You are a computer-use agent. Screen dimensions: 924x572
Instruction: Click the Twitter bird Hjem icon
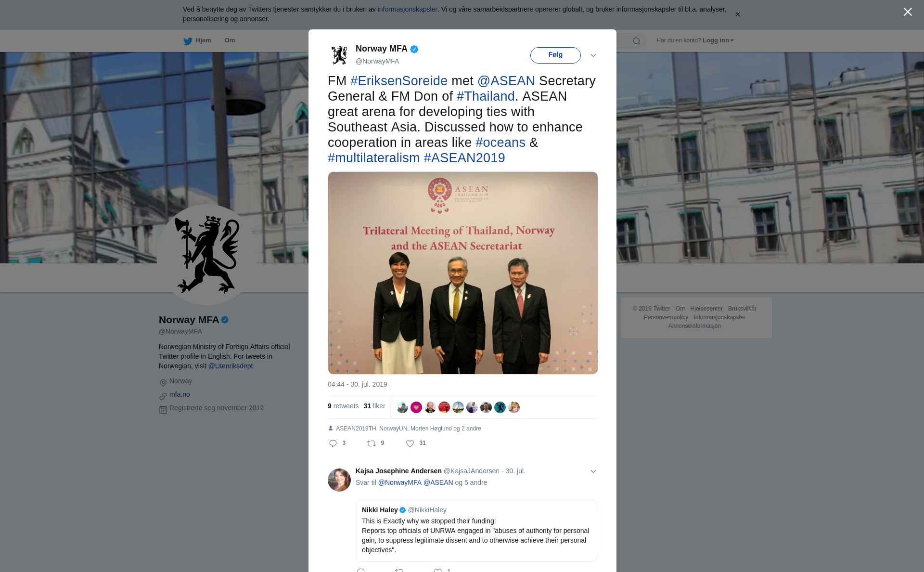[x=188, y=41]
